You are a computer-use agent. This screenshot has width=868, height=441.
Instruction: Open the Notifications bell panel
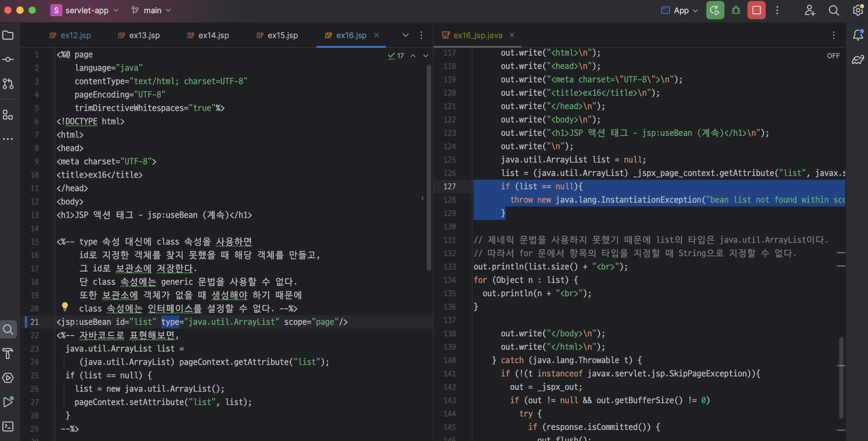point(858,35)
